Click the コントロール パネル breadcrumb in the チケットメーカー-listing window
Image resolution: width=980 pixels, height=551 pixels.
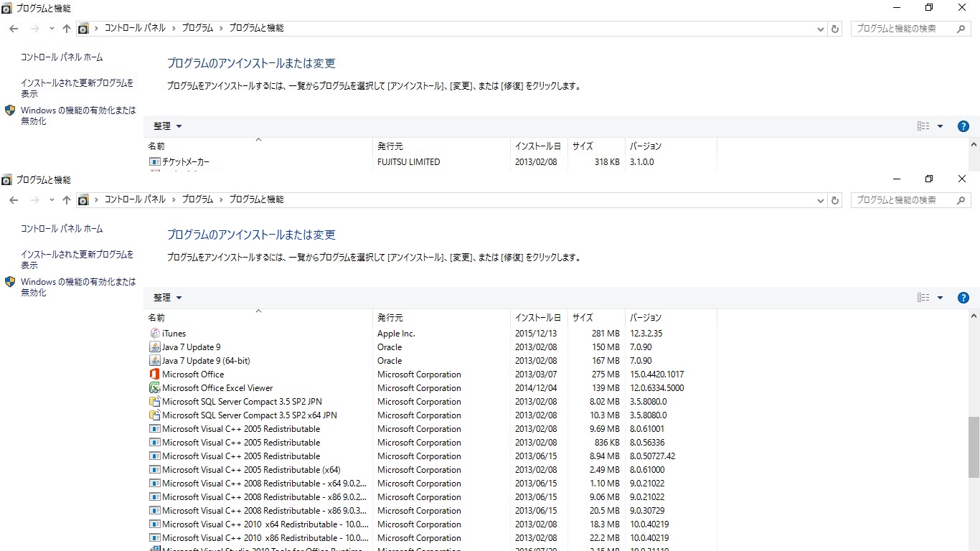135,28
